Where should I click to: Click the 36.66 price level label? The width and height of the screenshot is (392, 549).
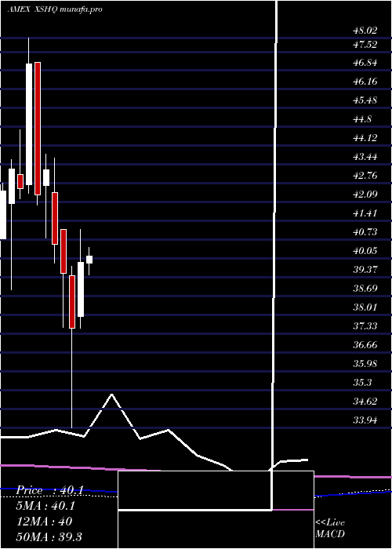365,345
